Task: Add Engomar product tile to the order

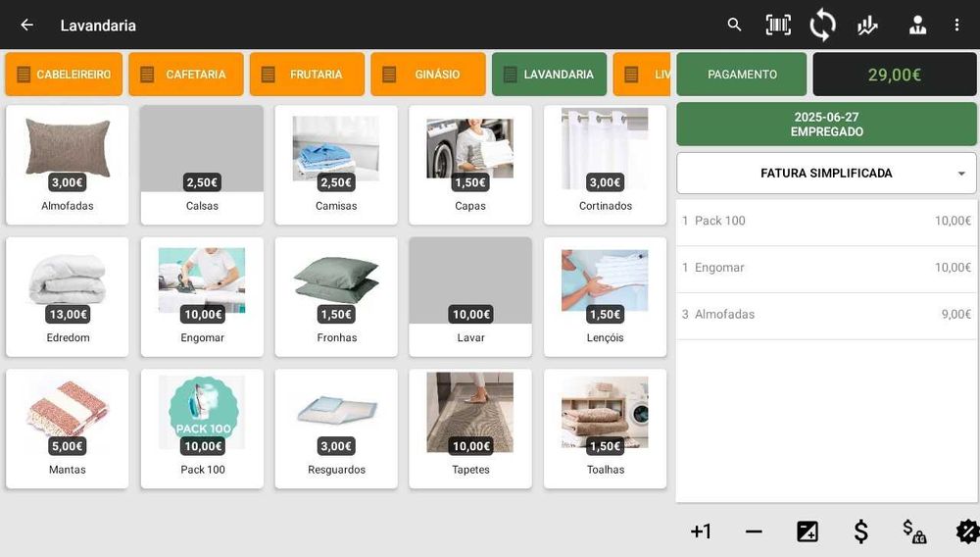Action: coord(202,297)
